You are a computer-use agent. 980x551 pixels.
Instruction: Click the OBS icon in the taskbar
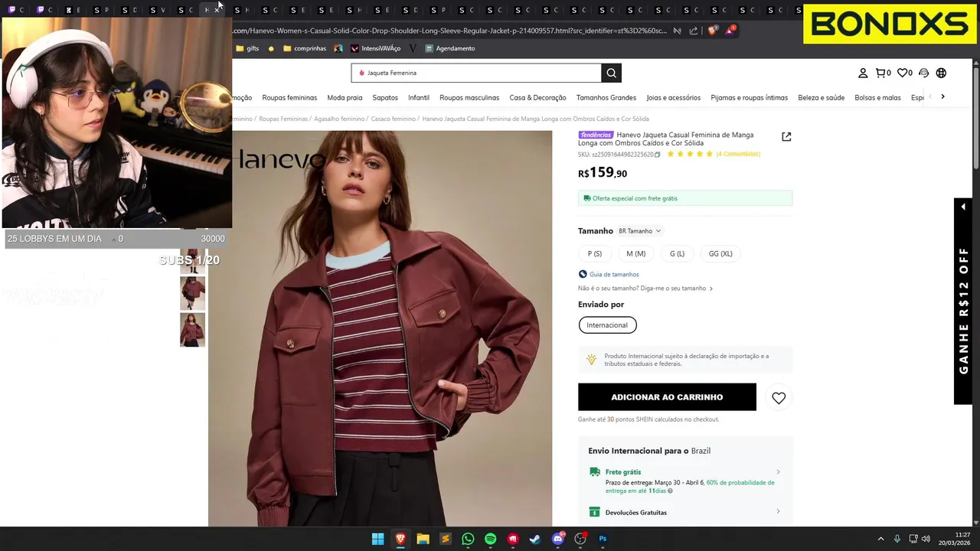point(580,539)
